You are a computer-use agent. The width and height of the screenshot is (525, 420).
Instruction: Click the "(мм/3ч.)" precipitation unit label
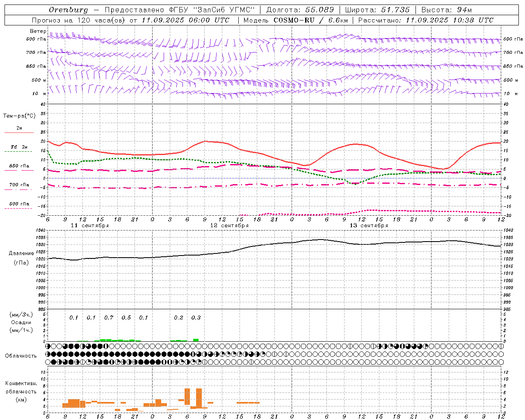[x=21, y=315]
